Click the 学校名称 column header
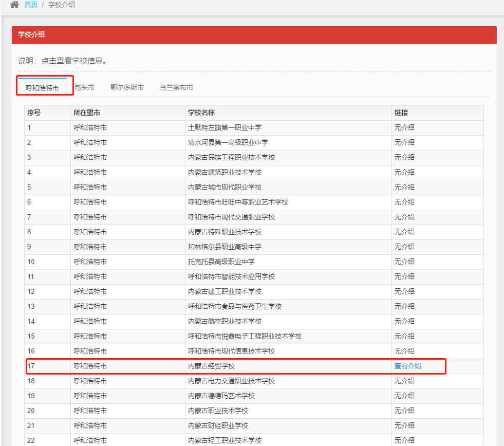This screenshot has height=446, width=504. [x=288, y=113]
